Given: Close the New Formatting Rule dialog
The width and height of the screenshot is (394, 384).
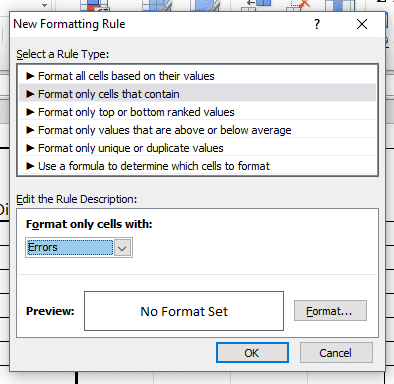Looking at the screenshot, I should [362, 24].
